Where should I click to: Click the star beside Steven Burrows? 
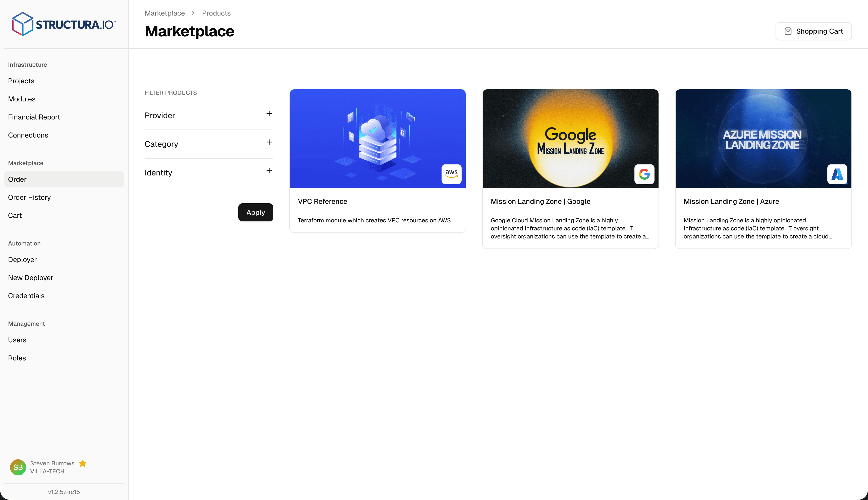(82, 463)
